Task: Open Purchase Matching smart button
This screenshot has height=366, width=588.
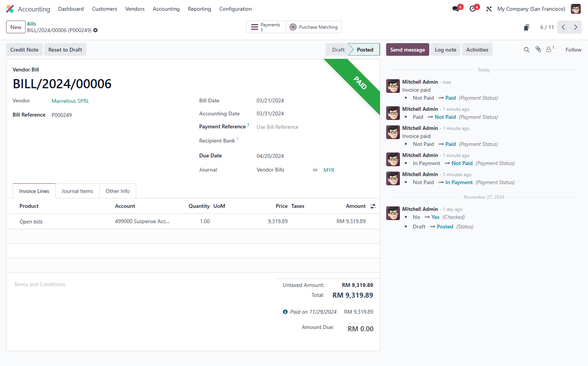Action: coord(314,27)
